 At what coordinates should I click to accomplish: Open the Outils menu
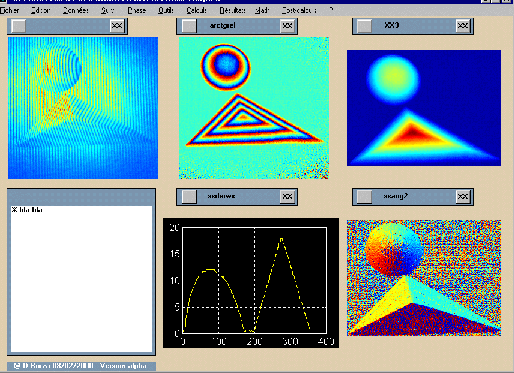[166, 11]
